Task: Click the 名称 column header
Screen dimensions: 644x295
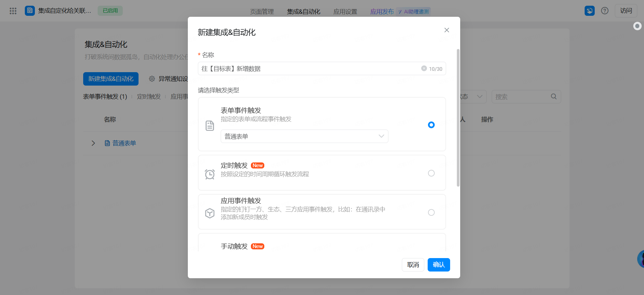Action: click(x=110, y=119)
